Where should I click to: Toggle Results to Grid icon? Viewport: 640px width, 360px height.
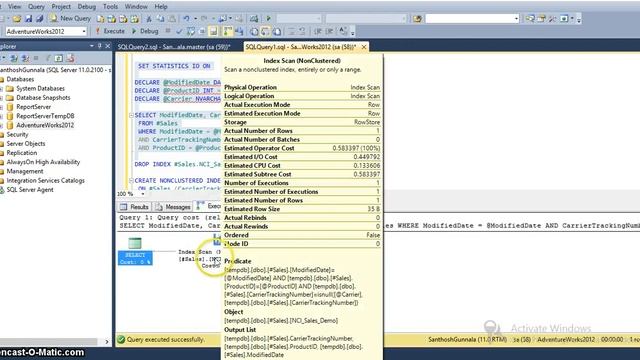pyautogui.click(x=265, y=31)
